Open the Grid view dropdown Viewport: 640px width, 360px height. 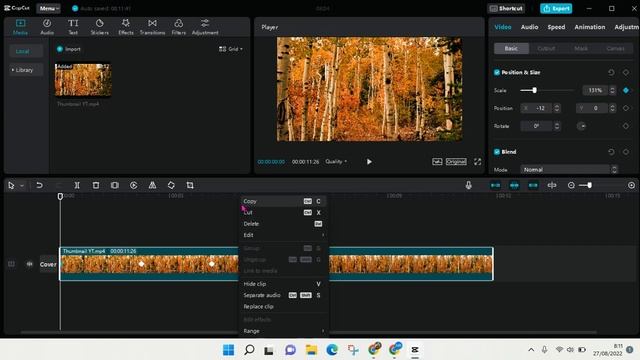point(231,49)
